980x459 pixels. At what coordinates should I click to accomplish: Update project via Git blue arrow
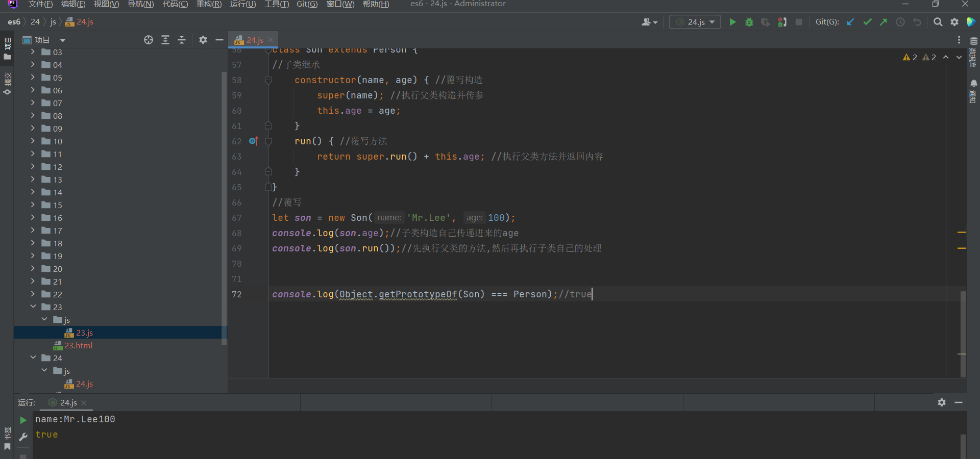click(x=850, y=22)
